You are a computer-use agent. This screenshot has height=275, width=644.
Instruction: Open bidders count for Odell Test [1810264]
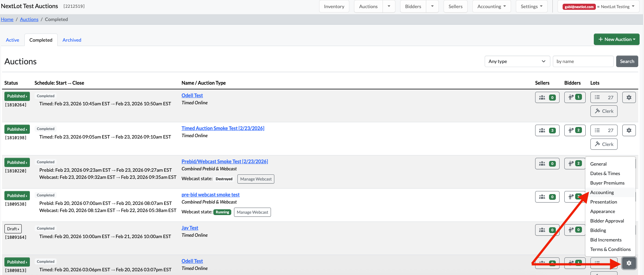575,97
